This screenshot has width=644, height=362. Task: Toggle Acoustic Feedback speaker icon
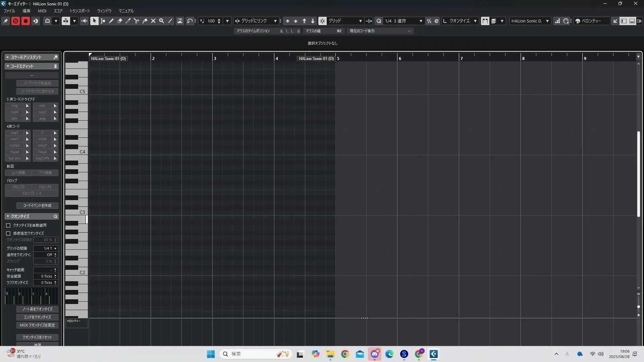pyautogui.click(x=84, y=21)
